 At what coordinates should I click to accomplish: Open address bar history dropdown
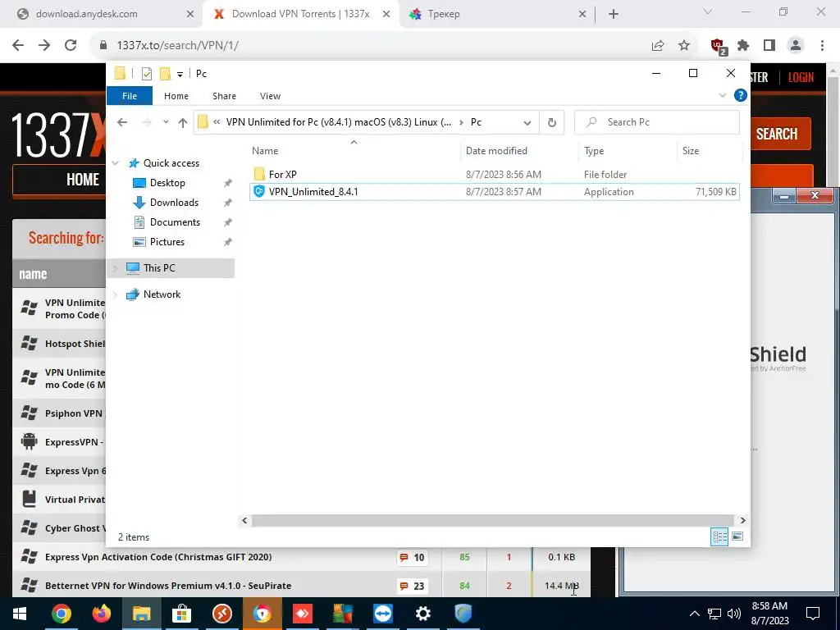[527, 123]
